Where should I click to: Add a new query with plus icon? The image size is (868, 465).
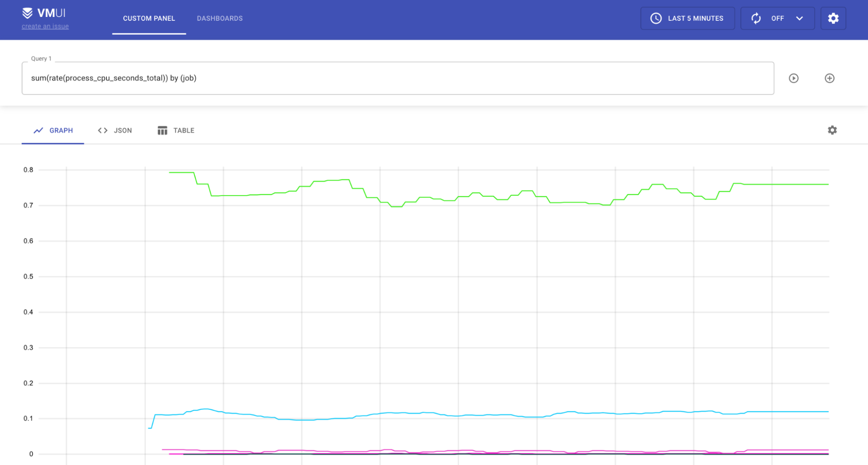(829, 78)
